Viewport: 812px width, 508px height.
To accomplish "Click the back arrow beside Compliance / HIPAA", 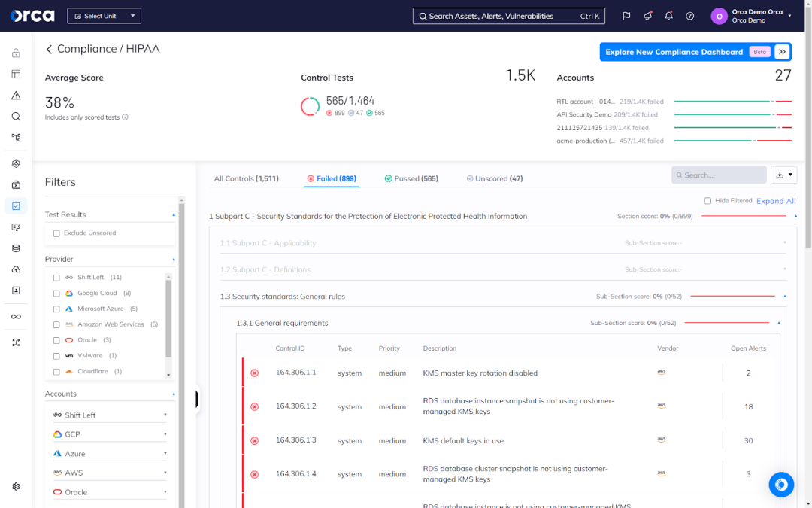I will tap(49, 49).
